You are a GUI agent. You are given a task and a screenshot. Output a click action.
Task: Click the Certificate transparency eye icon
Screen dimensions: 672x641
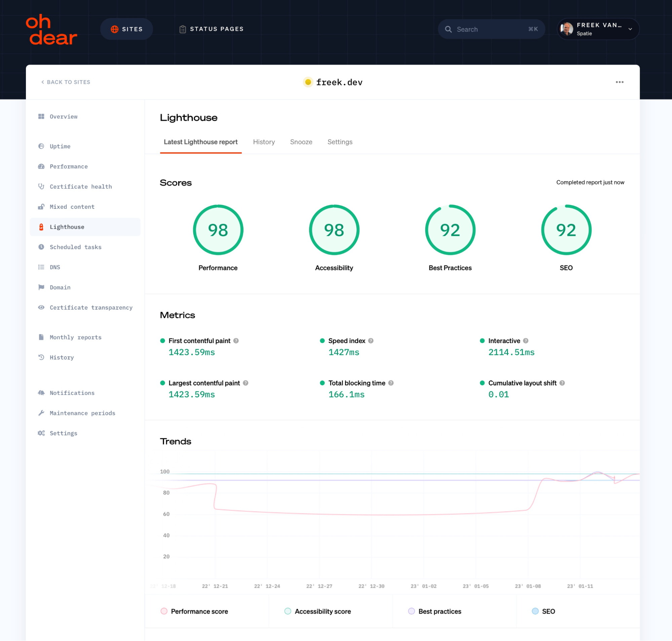[41, 307]
